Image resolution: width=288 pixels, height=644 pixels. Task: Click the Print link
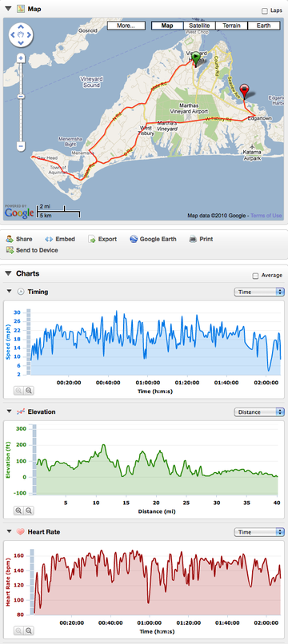point(206,239)
